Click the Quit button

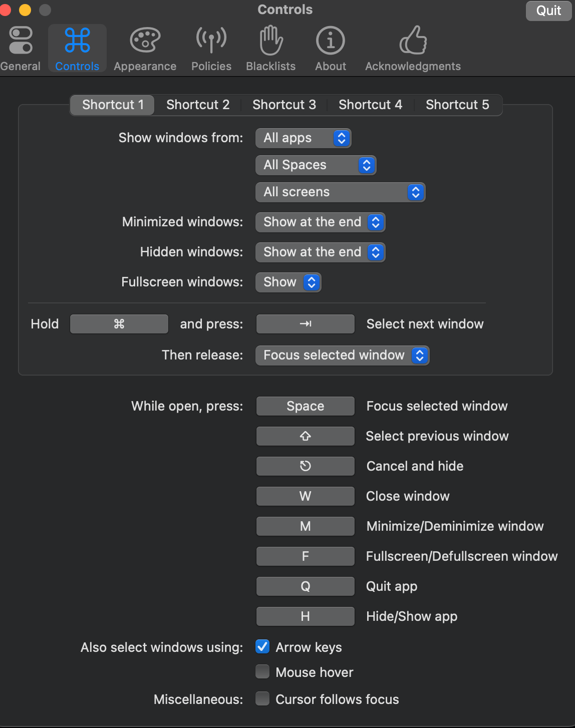pos(548,11)
